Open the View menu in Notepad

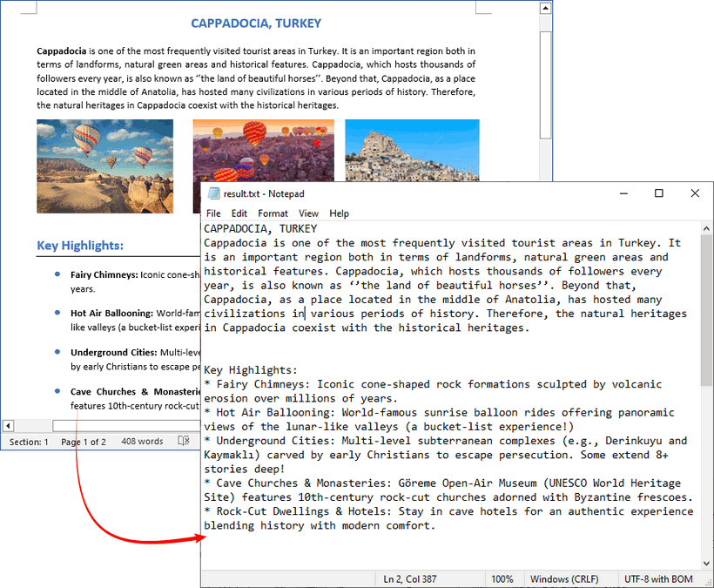pyautogui.click(x=308, y=213)
